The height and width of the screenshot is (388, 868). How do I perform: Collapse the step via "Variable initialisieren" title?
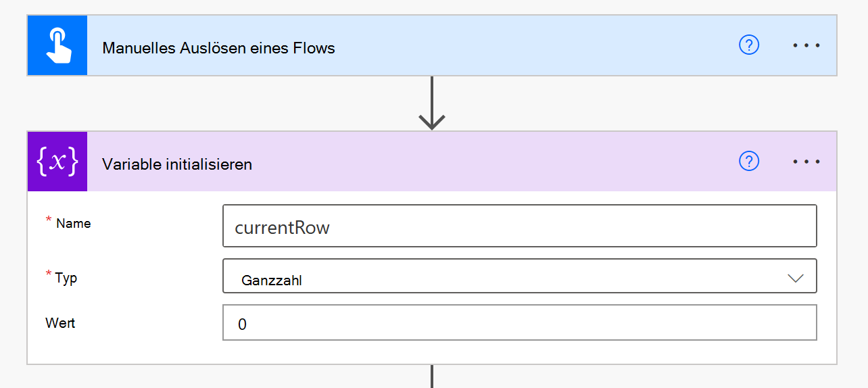(177, 164)
